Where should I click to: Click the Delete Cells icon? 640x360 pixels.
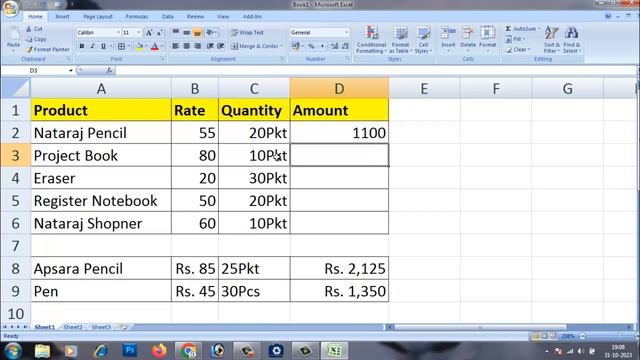click(x=468, y=33)
